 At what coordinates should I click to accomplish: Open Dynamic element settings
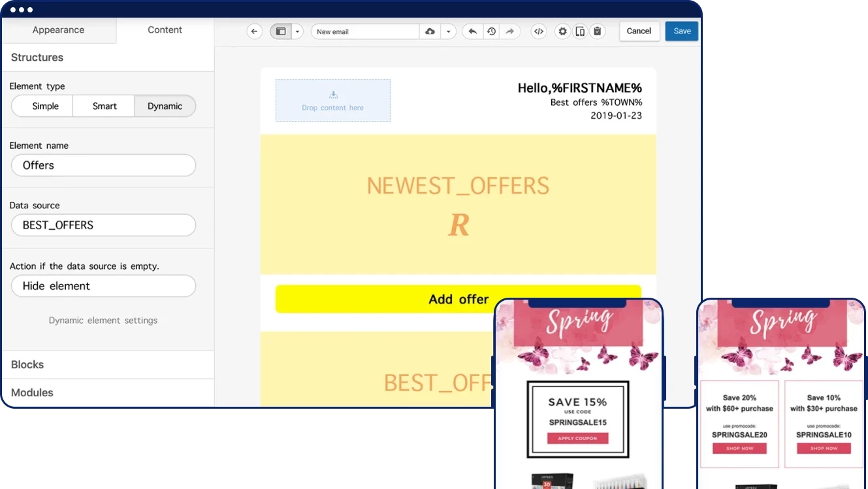[103, 320]
